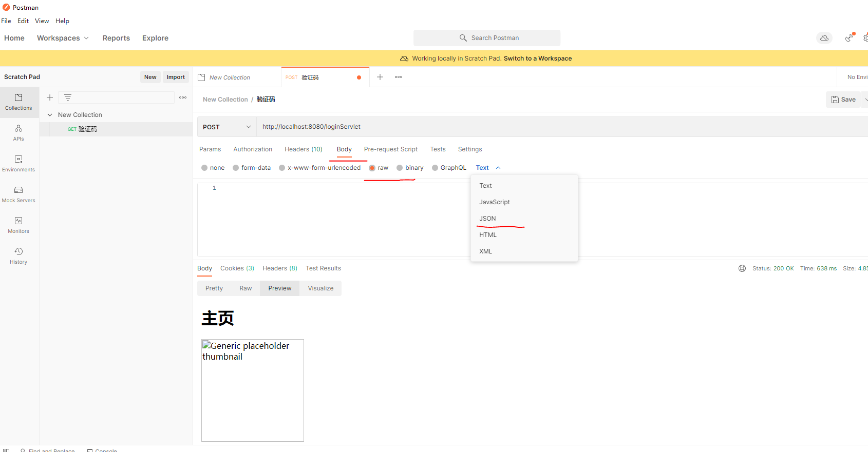Open the Monitors sidebar panel
The height and width of the screenshot is (452, 868).
tap(18, 225)
